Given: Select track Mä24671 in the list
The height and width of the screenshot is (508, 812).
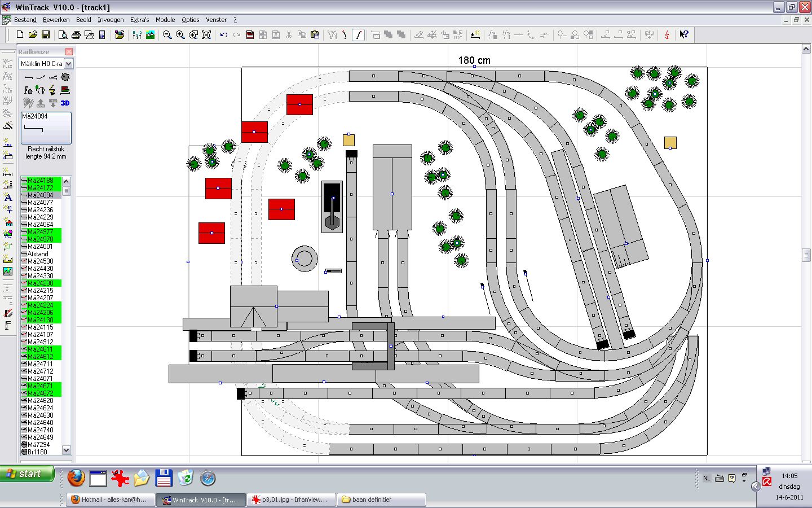Looking at the screenshot, I should tap(41, 386).
